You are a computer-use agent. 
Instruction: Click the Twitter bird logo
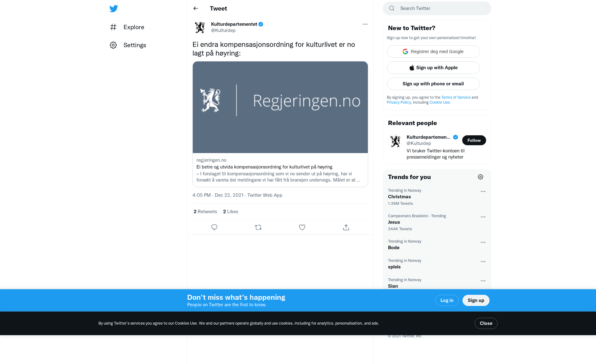pos(114,9)
